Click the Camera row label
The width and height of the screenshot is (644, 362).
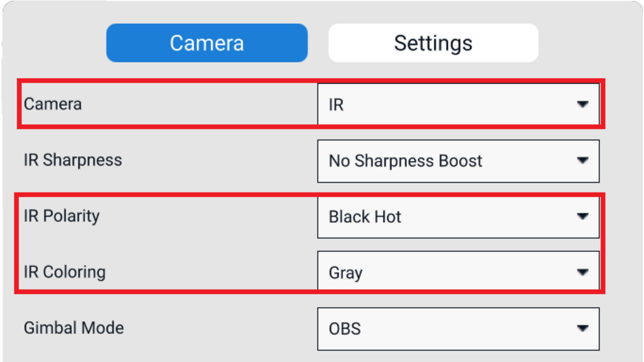pos(53,104)
